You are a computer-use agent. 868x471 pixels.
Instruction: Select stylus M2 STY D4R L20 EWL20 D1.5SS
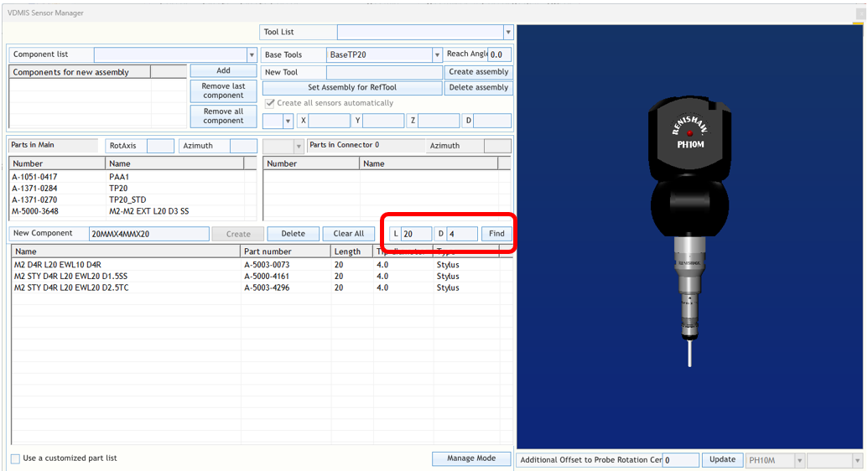coord(262,277)
